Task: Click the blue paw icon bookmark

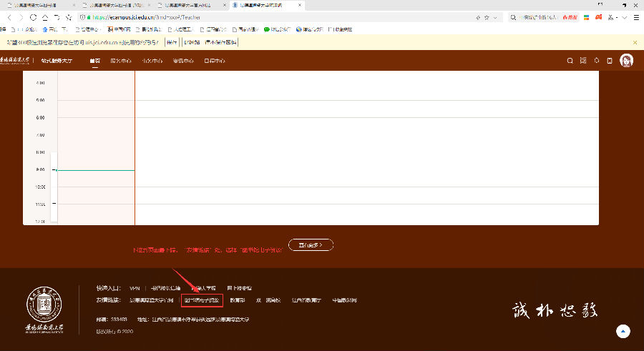Action: click(x=45, y=29)
